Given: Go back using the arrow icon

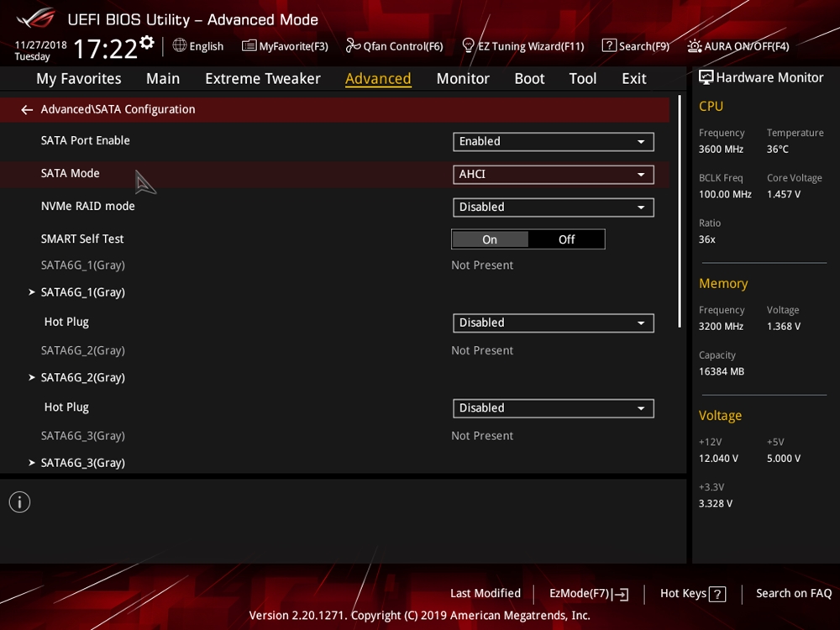Looking at the screenshot, I should tap(27, 110).
